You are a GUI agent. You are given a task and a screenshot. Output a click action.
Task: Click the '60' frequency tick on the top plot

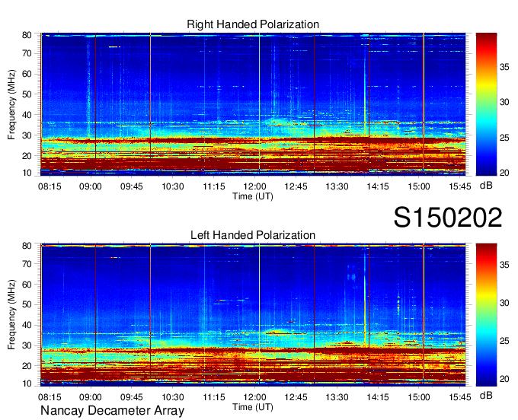(27, 74)
